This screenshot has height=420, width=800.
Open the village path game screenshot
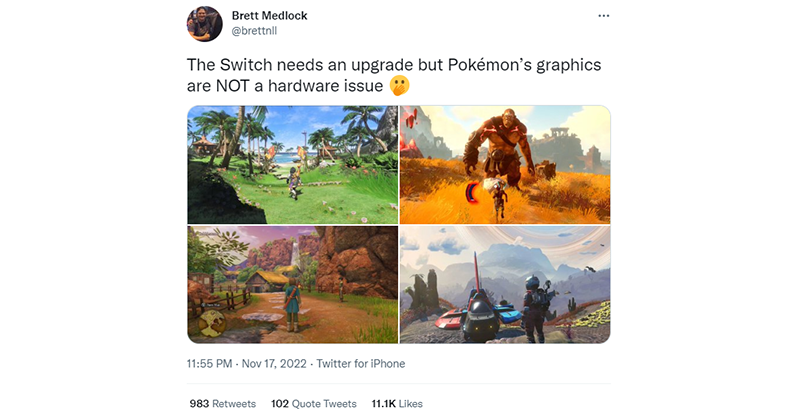point(292,285)
